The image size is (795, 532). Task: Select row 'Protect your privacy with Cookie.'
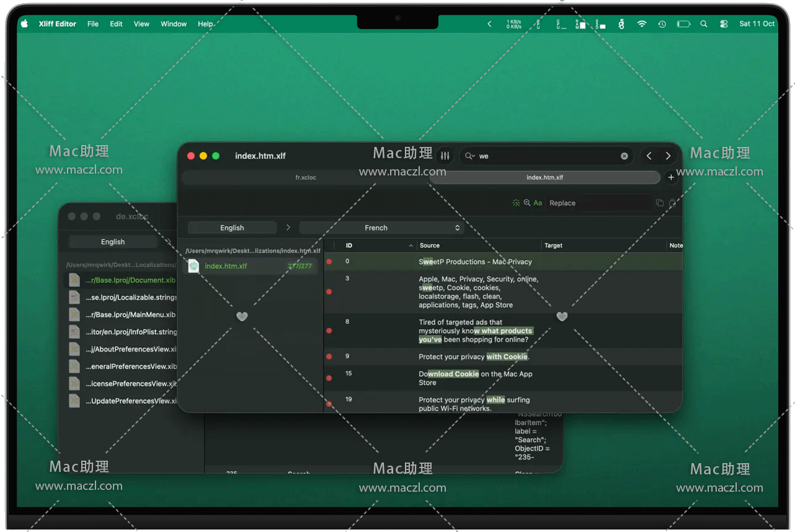503,357
